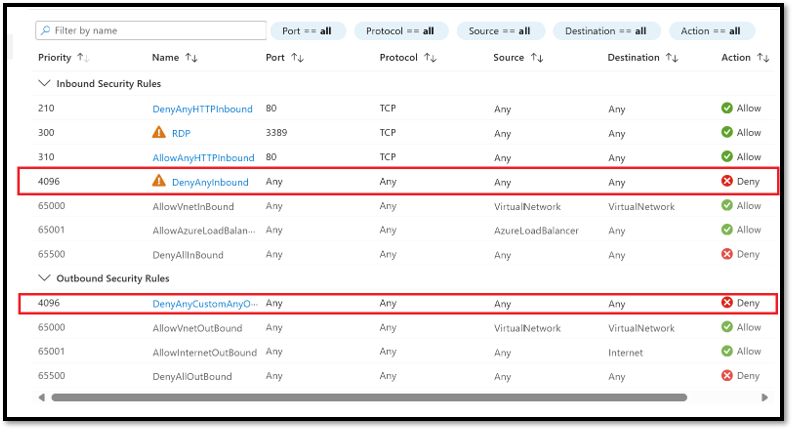The height and width of the screenshot is (430, 793).
Task: Open the Protocol == all filter
Action: click(400, 31)
